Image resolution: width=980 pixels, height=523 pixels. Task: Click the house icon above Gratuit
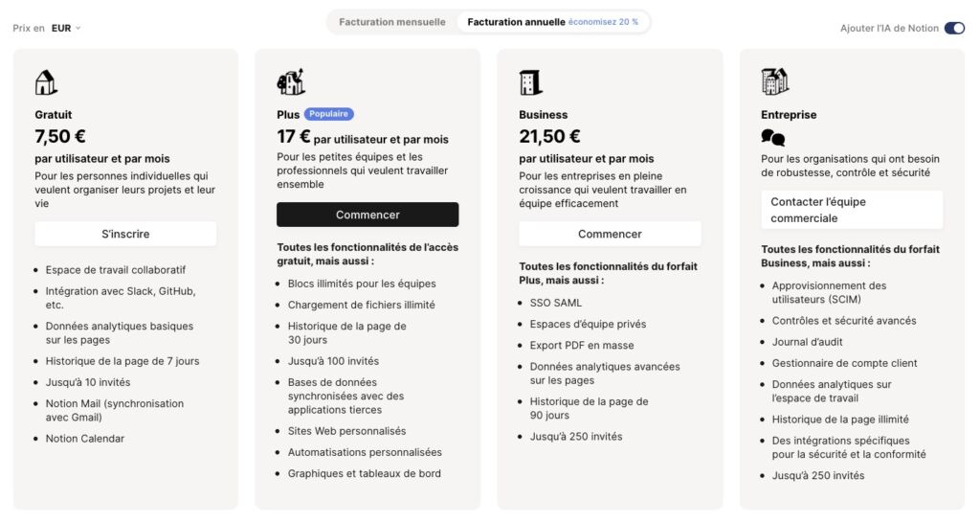click(46, 82)
